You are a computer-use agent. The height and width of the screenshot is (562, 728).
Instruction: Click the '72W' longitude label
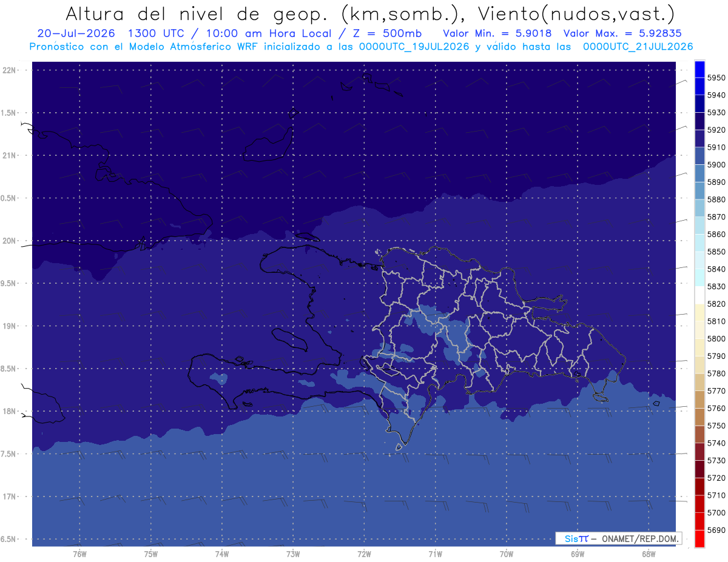click(364, 554)
